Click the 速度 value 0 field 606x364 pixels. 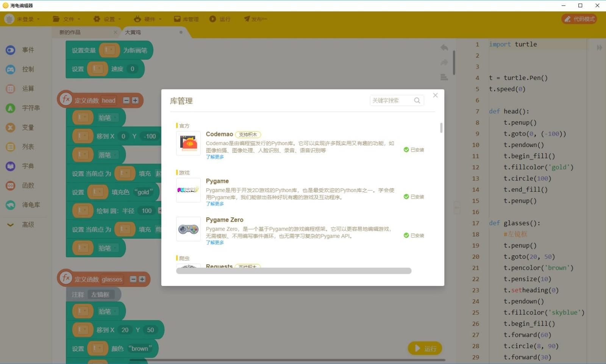pos(132,69)
